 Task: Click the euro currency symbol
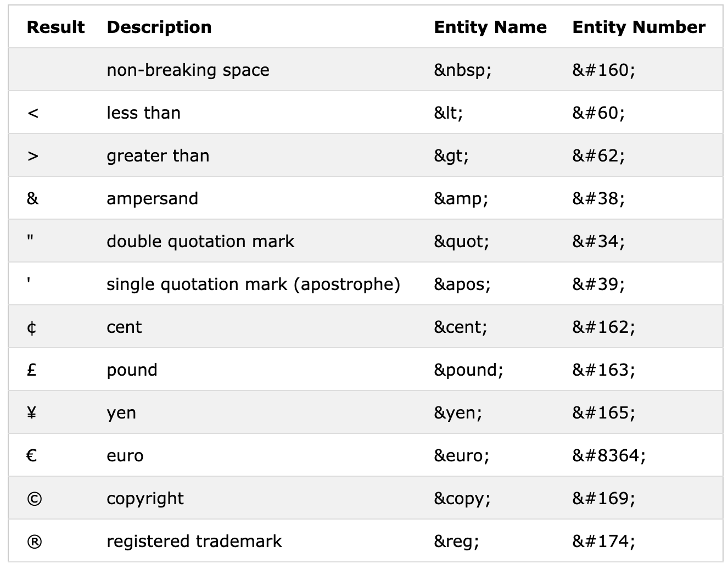tap(32, 456)
